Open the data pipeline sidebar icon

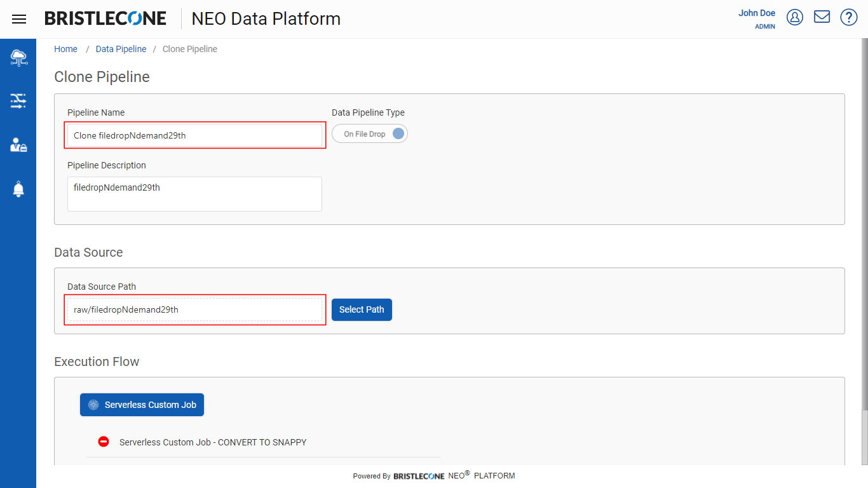point(18,100)
